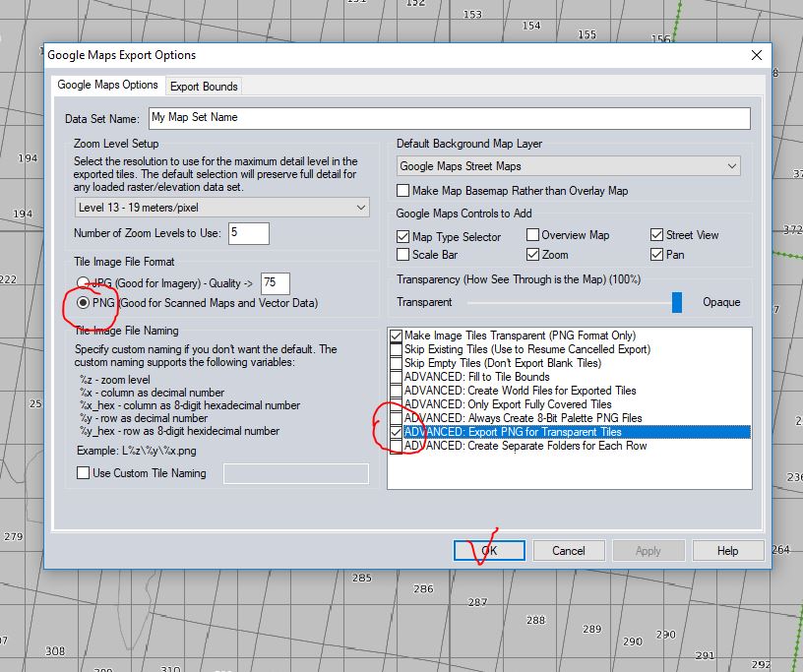Check Skip Empty Tiles option
The image size is (803, 672).
click(396, 363)
